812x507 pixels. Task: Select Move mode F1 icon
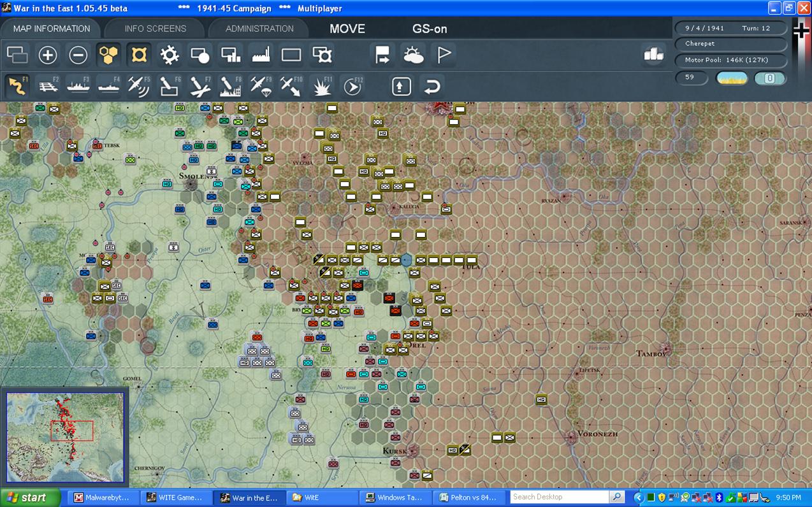[17, 86]
